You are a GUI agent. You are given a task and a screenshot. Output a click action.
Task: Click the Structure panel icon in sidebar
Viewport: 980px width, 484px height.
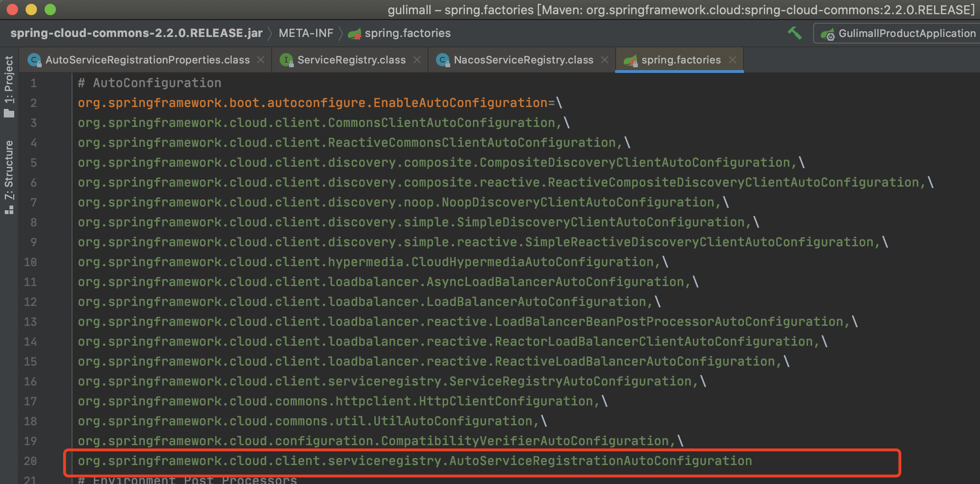9,210
